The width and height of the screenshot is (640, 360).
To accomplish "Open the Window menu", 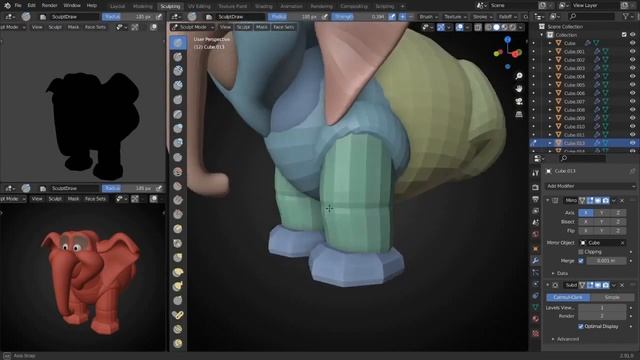I will pos(72,6).
